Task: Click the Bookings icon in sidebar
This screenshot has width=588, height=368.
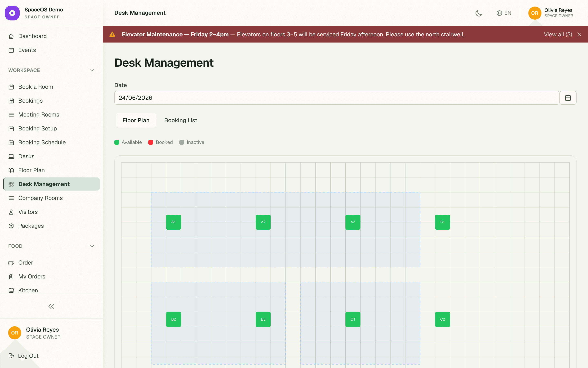Action: click(11, 101)
